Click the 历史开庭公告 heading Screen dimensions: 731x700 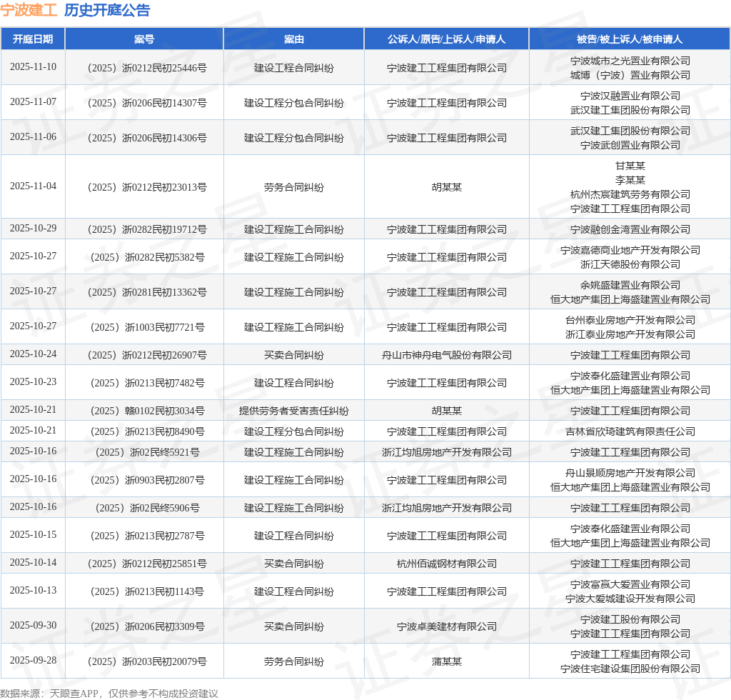[x=107, y=10]
